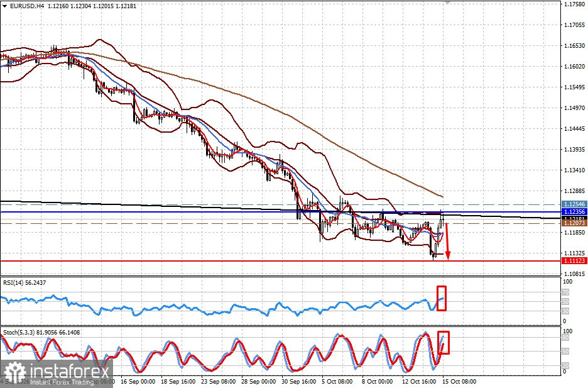Screen dimensions: 588x388
Task: Click the 18 Sep 16:00 time label
Action: pos(178,382)
